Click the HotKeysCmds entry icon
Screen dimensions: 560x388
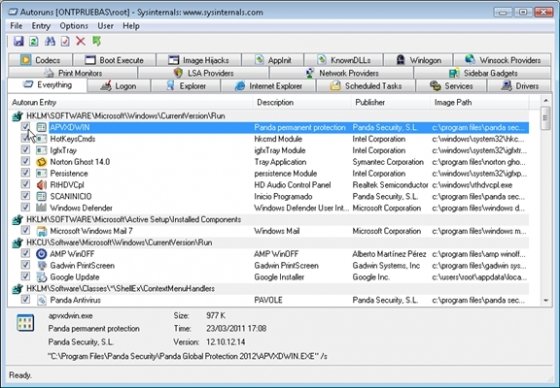click(42, 139)
